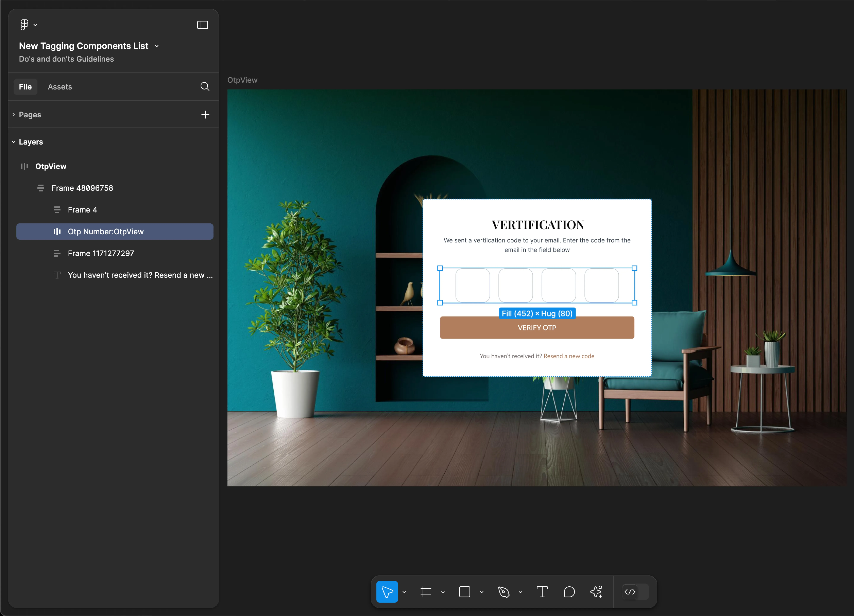The width and height of the screenshot is (854, 616).
Task: Click the 'New Tagging Components List' title
Action: [x=84, y=46]
